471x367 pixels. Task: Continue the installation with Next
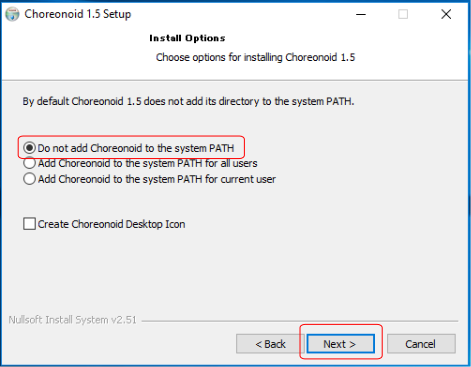(340, 344)
